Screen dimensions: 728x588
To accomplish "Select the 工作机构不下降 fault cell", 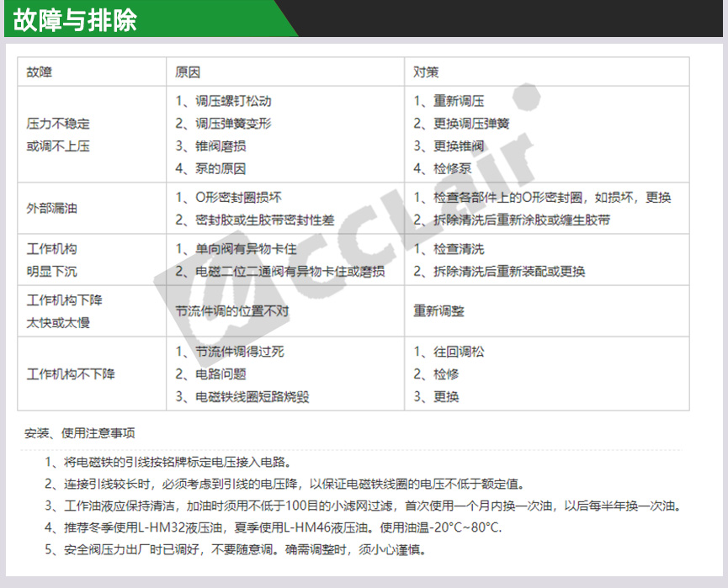I will coord(71,373).
